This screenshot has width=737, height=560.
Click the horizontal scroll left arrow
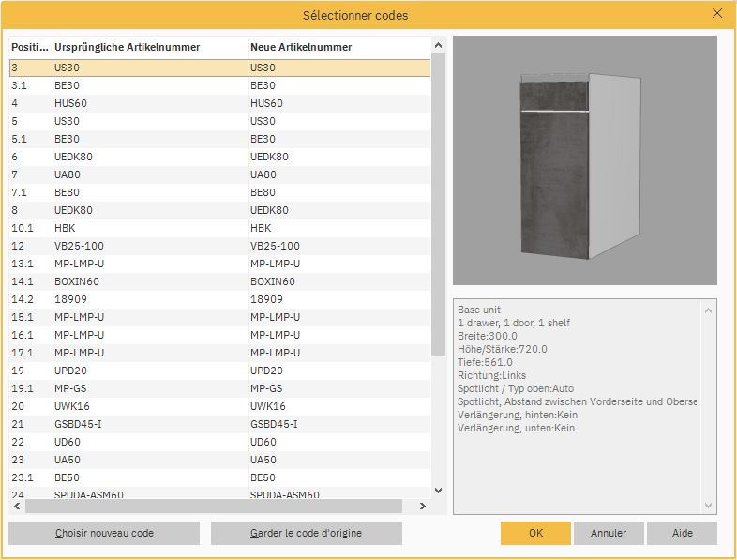point(17,507)
